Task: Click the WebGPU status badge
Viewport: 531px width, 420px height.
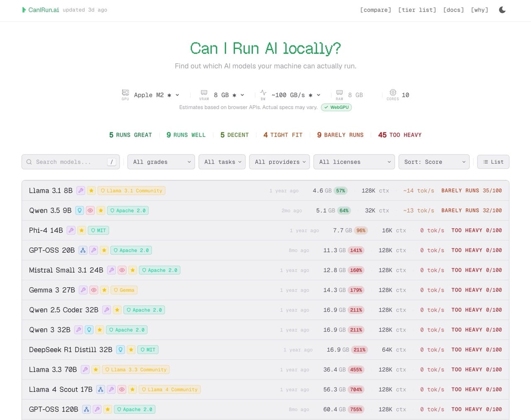Action: 336,107
